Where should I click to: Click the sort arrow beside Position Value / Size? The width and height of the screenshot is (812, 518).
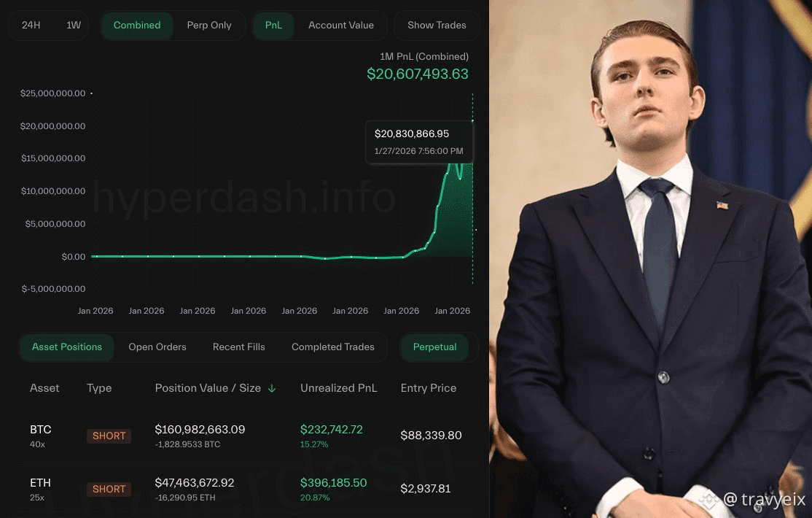pyautogui.click(x=272, y=388)
